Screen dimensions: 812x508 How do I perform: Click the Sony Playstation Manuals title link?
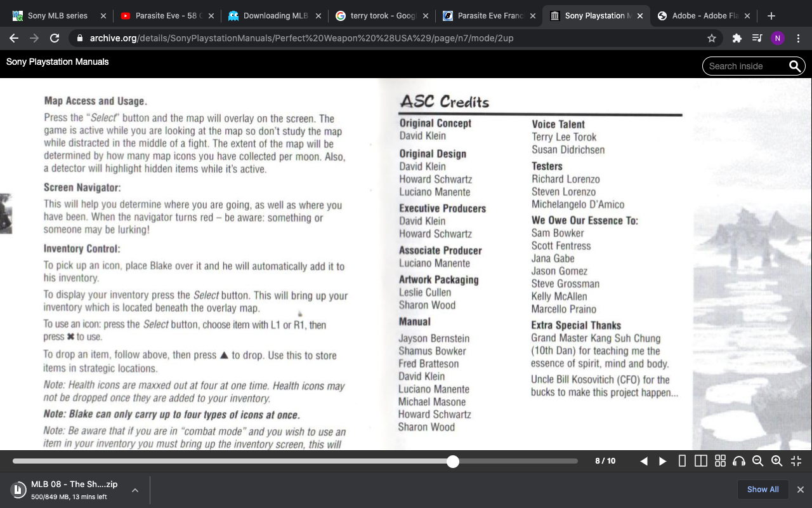point(58,62)
